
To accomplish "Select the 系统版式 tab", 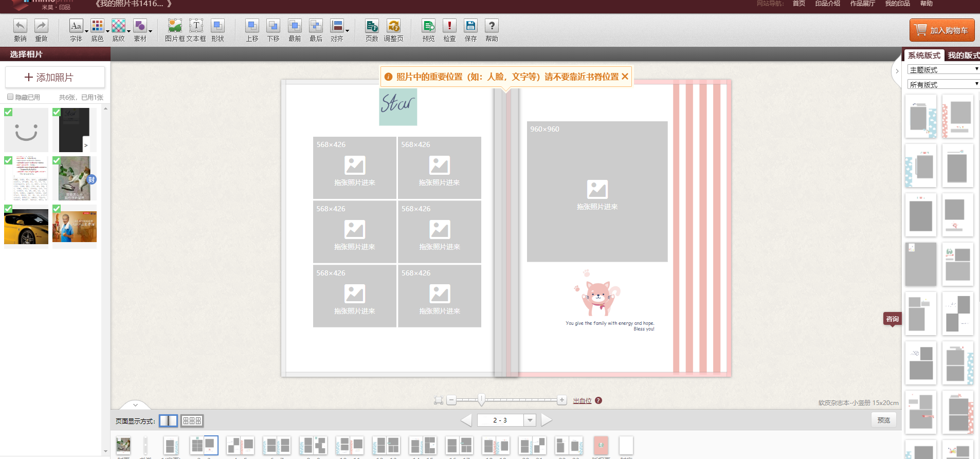I will point(924,55).
